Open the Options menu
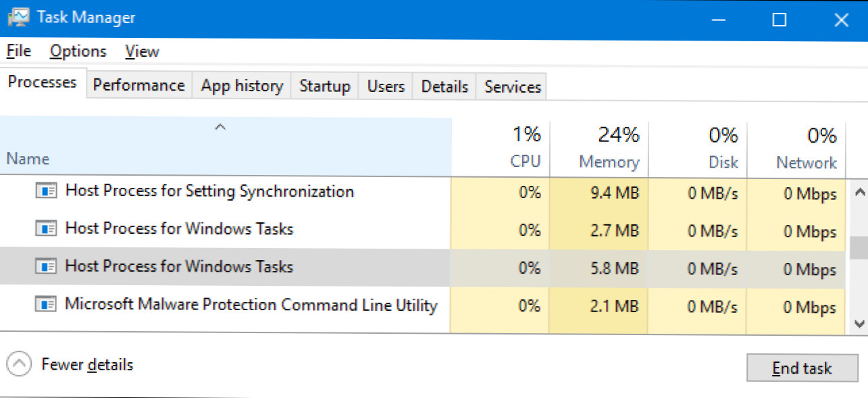This screenshot has height=398, width=868. (78, 51)
